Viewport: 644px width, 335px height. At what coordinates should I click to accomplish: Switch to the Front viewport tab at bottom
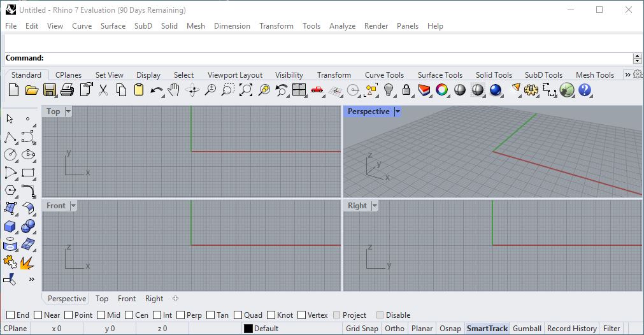tap(127, 299)
